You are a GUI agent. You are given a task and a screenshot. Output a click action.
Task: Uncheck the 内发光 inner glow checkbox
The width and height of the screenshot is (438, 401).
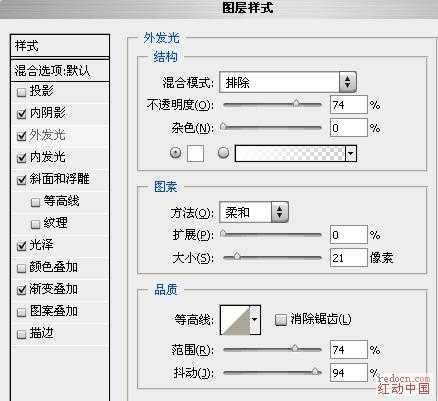(x=21, y=158)
